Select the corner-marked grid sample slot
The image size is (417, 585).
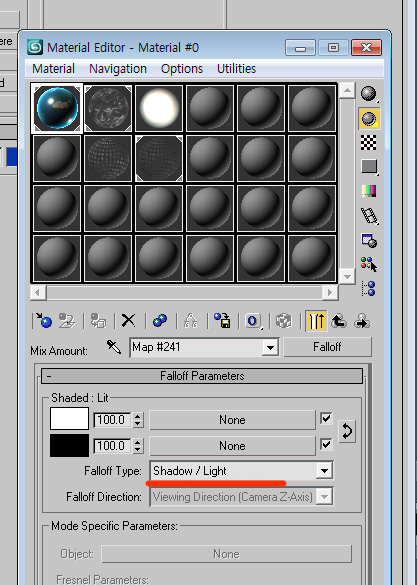pos(159,159)
